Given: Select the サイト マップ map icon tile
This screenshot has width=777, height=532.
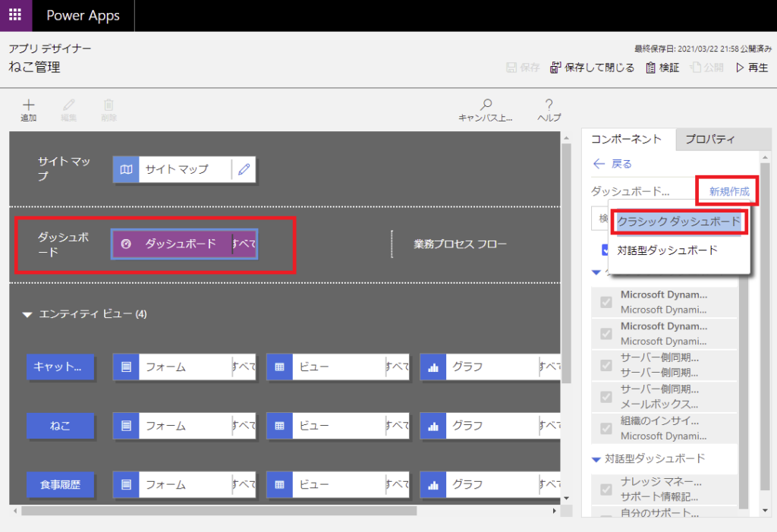Looking at the screenshot, I should [127, 169].
